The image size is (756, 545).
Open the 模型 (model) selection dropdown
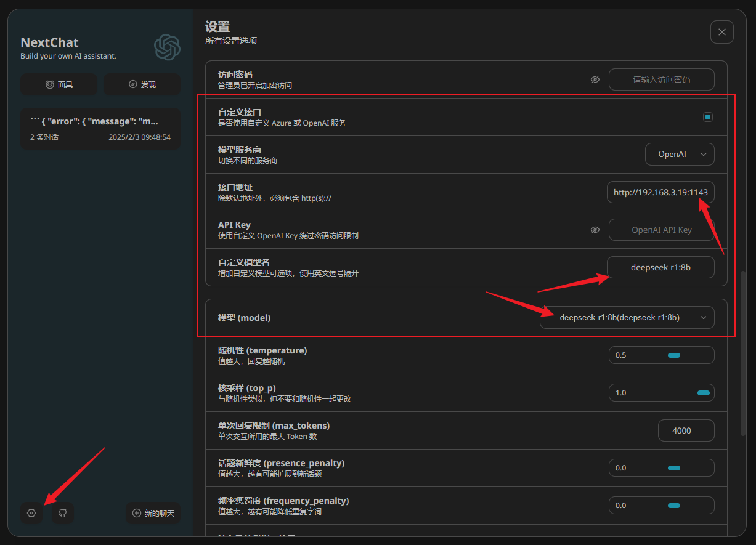pos(627,317)
